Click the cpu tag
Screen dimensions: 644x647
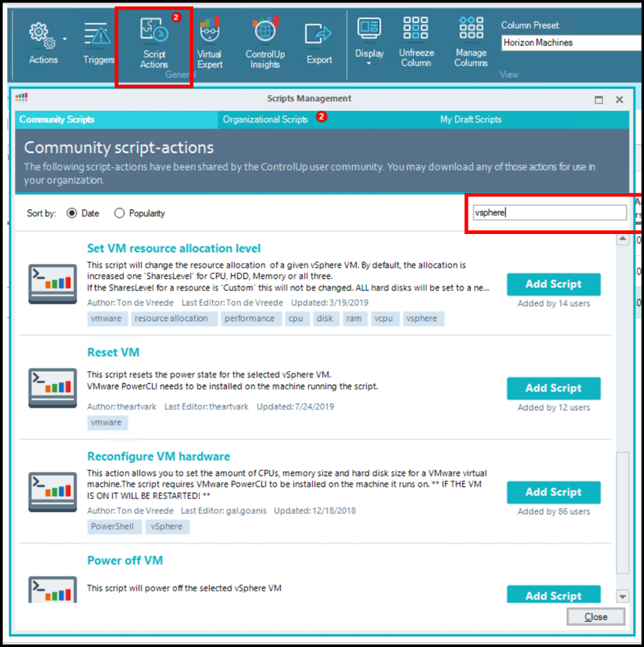point(297,319)
